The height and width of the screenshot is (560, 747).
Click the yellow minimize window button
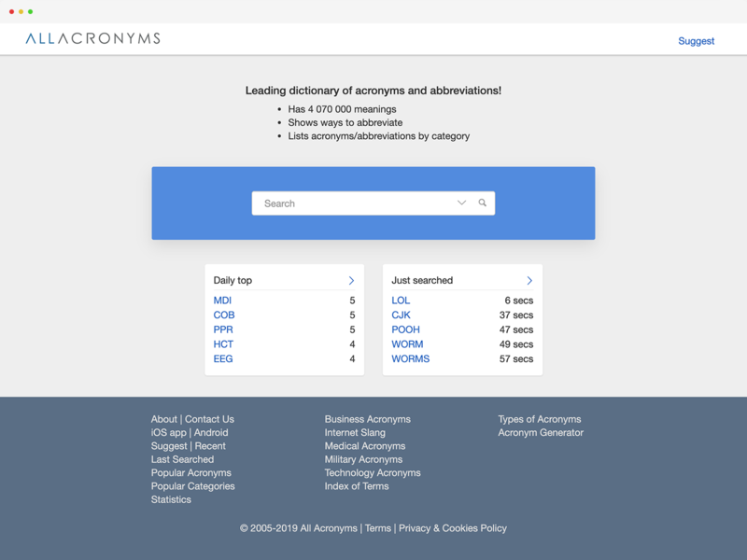click(x=21, y=11)
